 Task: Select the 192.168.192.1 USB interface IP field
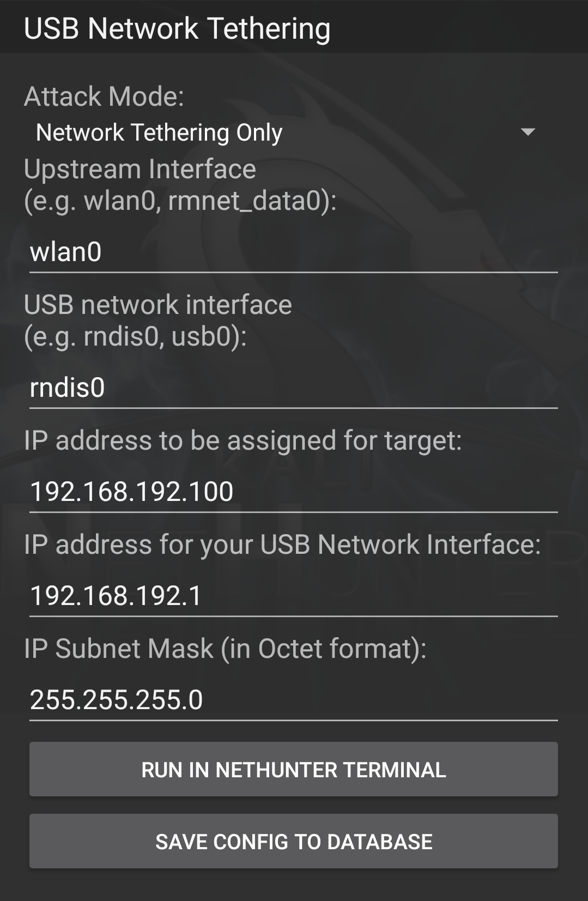(x=293, y=596)
